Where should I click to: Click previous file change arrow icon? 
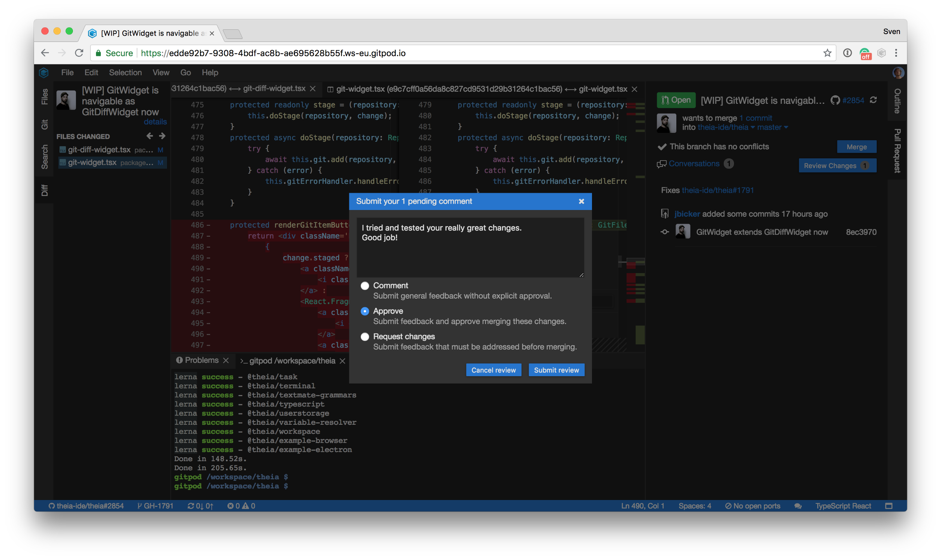[x=149, y=136]
